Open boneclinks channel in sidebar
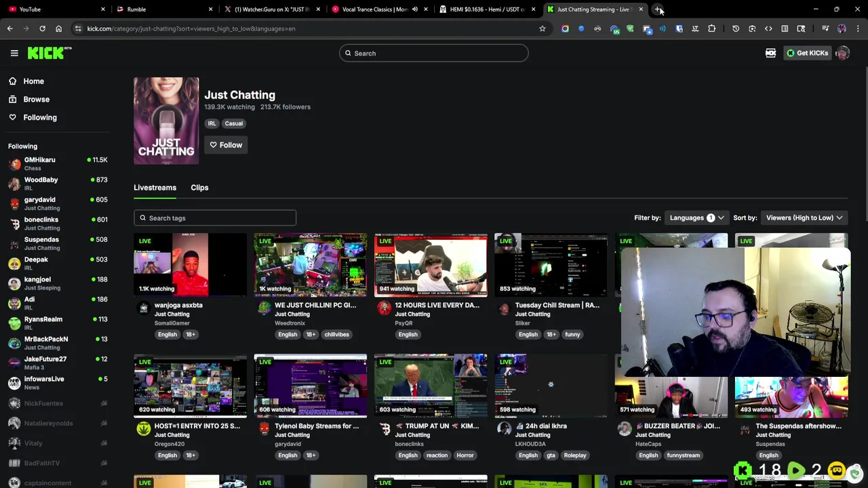 58,224
